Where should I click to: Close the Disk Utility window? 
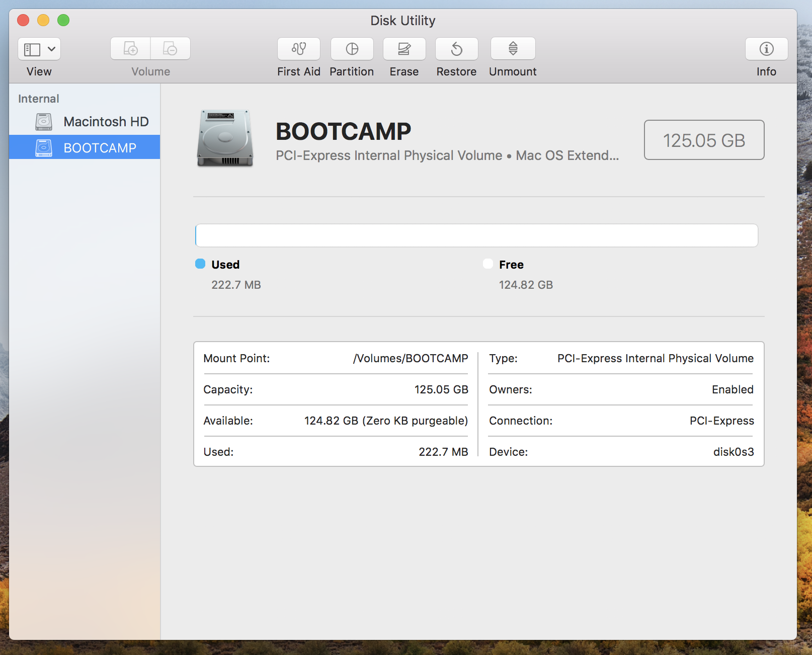(23, 20)
